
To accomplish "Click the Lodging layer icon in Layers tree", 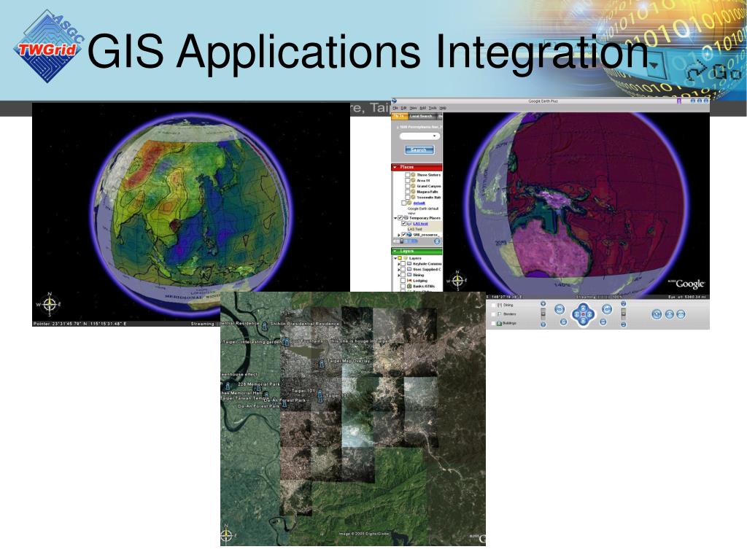I will (409, 281).
